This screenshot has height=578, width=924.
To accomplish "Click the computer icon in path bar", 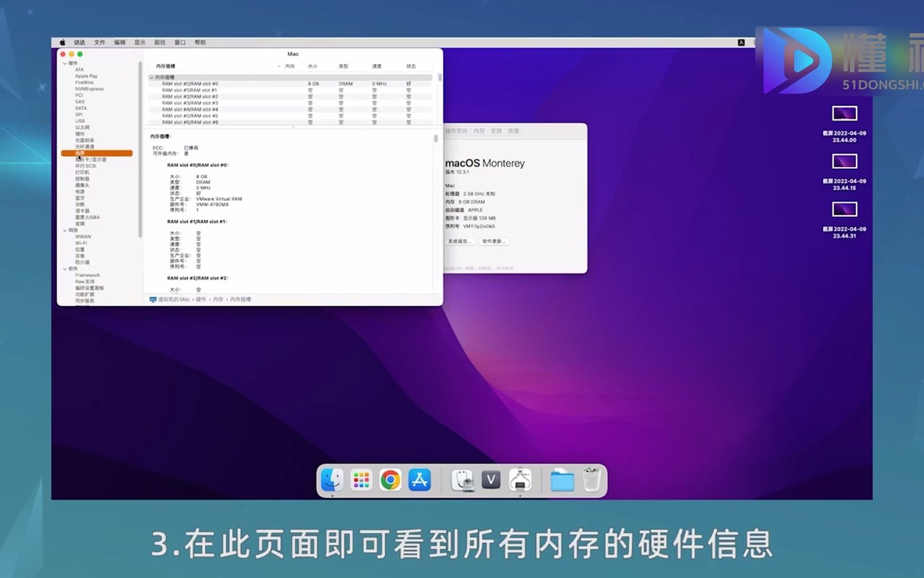I will pos(153,300).
